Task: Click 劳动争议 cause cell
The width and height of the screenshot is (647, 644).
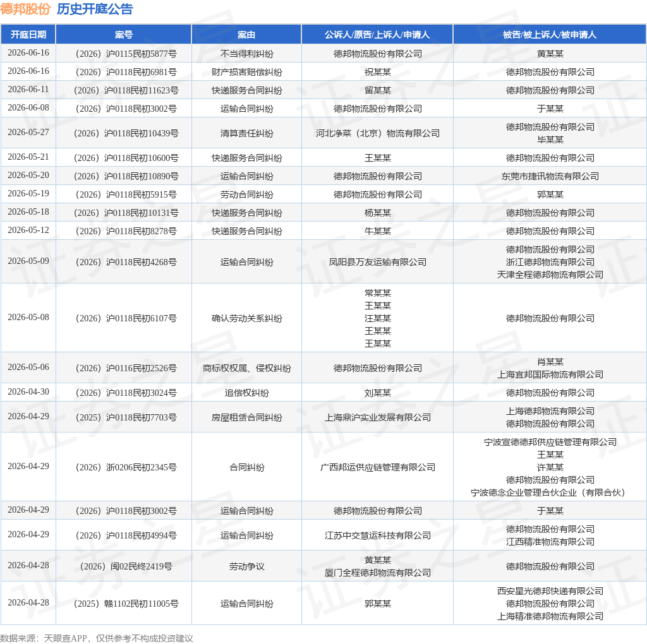Action: tap(246, 566)
